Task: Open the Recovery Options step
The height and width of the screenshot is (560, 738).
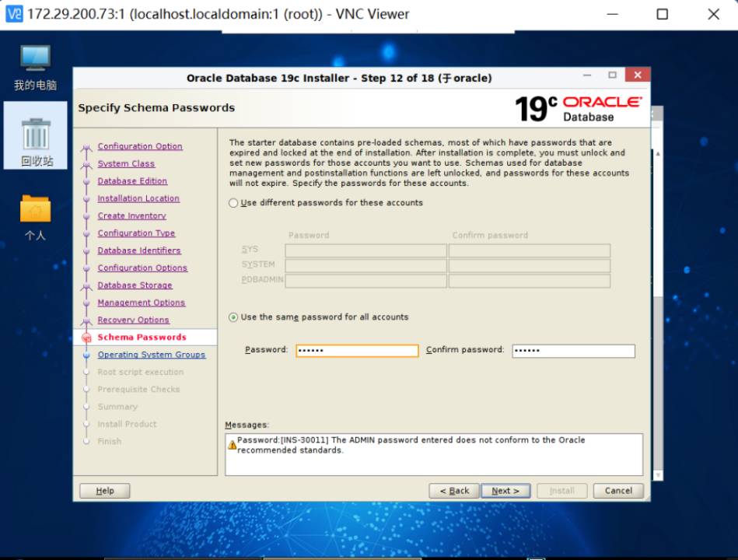Action: point(133,320)
